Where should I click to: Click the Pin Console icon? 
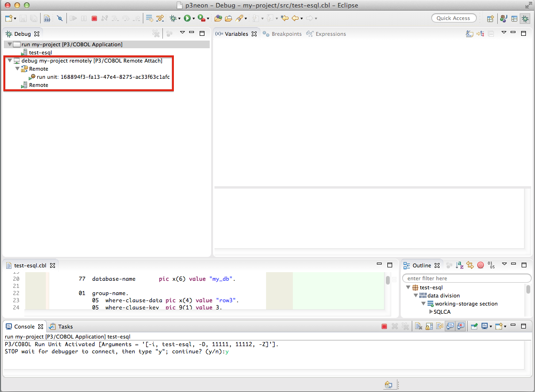(x=474, y=327)
